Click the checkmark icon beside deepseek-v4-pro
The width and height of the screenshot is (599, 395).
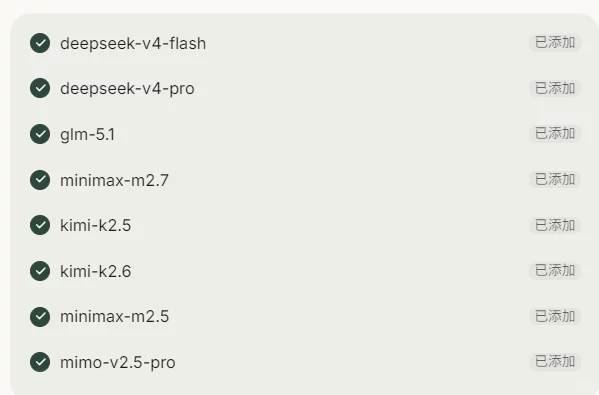coord(40,88)
